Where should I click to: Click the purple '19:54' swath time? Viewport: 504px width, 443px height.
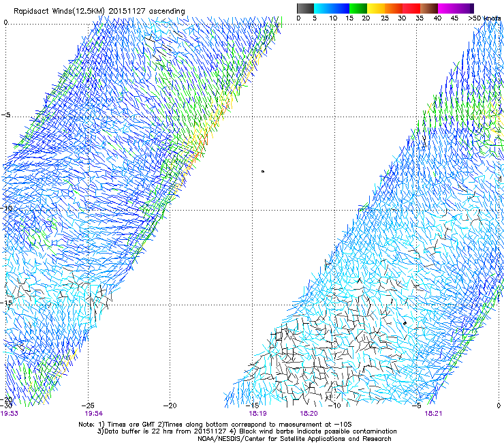click(94, 414)
